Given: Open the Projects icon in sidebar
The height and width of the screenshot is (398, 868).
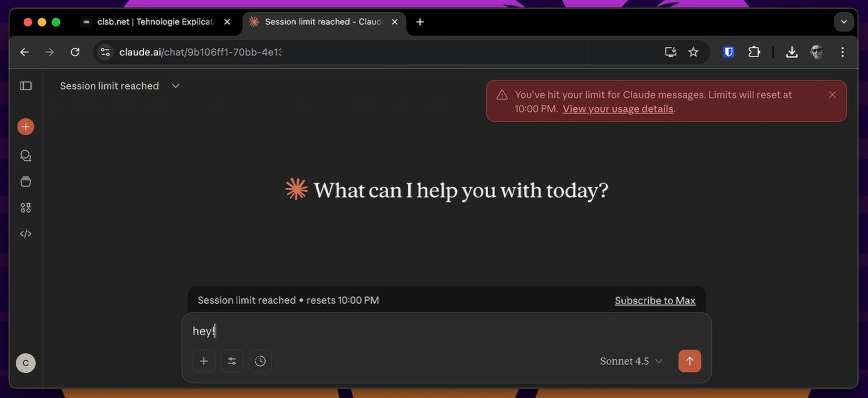Looking at the screenshot, I should coord(26,182).
